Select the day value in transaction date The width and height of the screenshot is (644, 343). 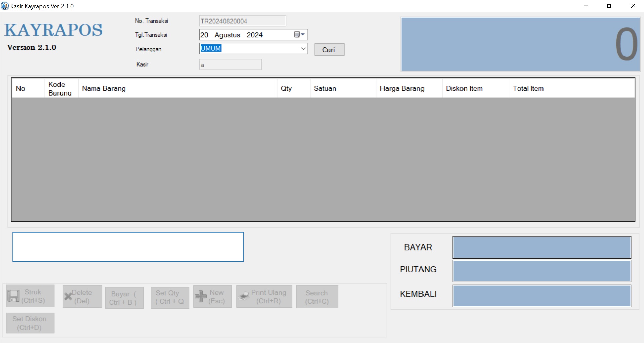point(204,35)
